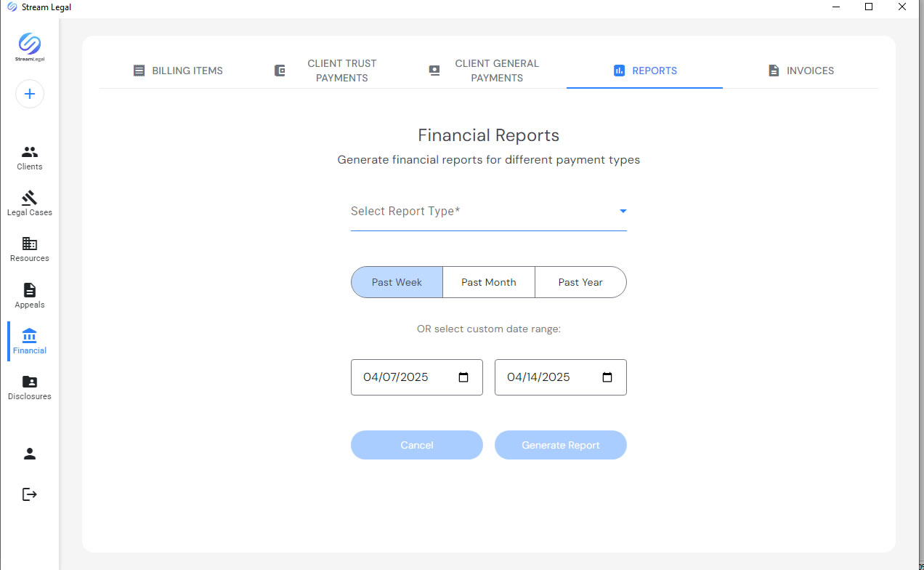Open the Appeals section
The image size is (924, 570).
(x=30, y=296)
